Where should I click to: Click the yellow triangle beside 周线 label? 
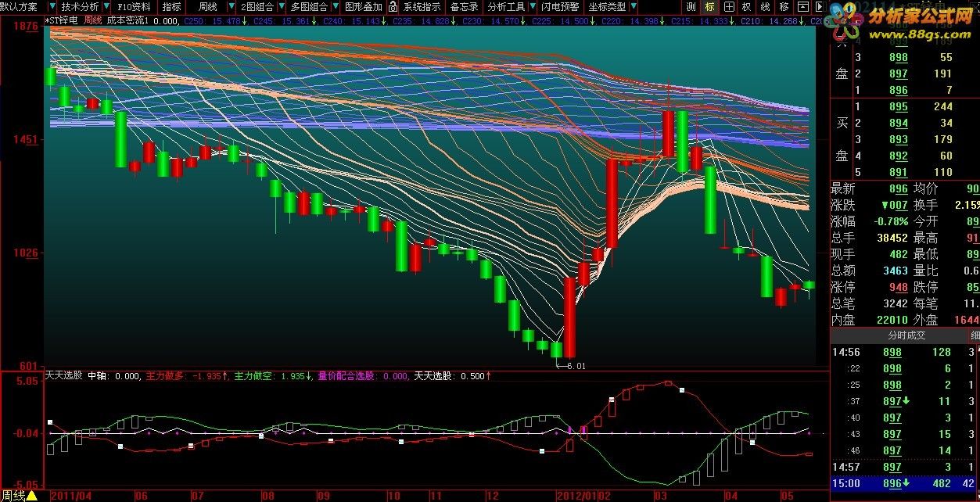click(x=32, y=495)
